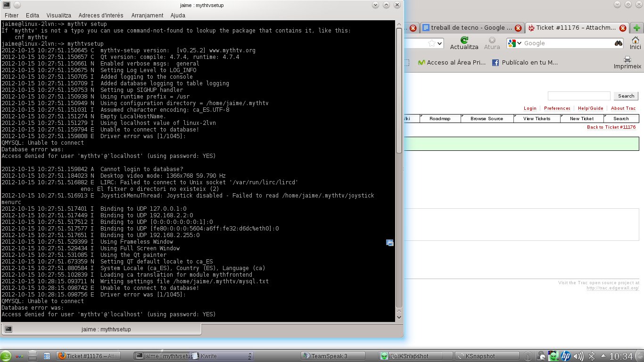Click the Actualitza reload icon
Image resolution: width=644 pixels, height=362 pixels.
464,40
